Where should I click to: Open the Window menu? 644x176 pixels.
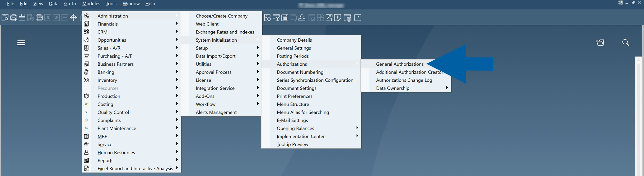131,4
